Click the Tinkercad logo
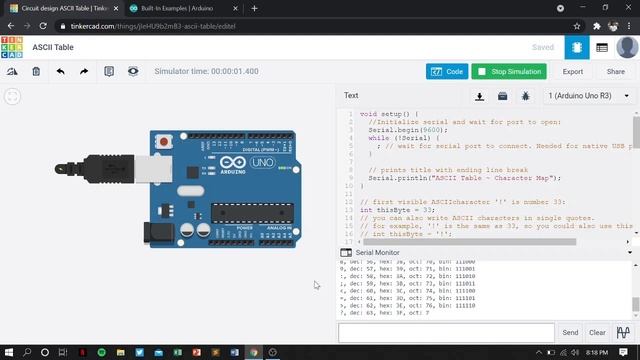The image size is (640, 360). pyautogui.click(x=12, y=47)
